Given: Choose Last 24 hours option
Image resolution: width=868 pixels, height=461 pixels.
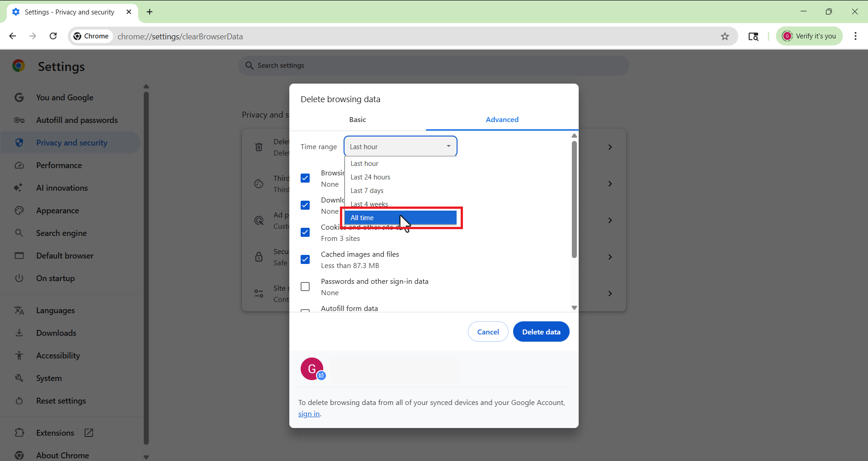Looking at the screenshot, I should (370, 177).
